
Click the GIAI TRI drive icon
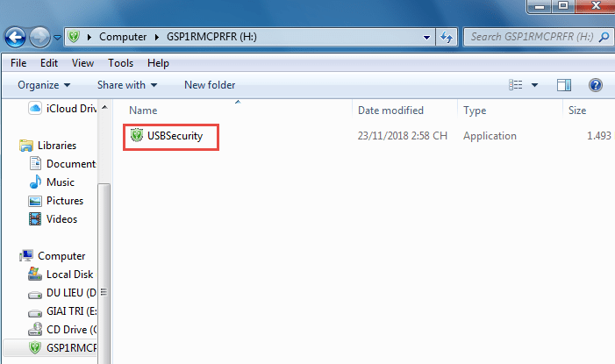[35, 313]
